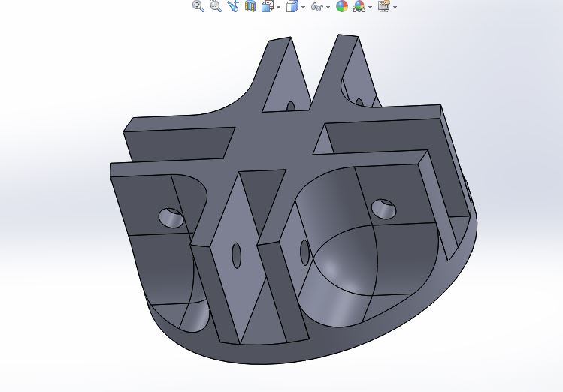The width and height of the screenshot is (563, 392).
Task: Expand the View Settings dropdown arrow
Action: point(395,7)
